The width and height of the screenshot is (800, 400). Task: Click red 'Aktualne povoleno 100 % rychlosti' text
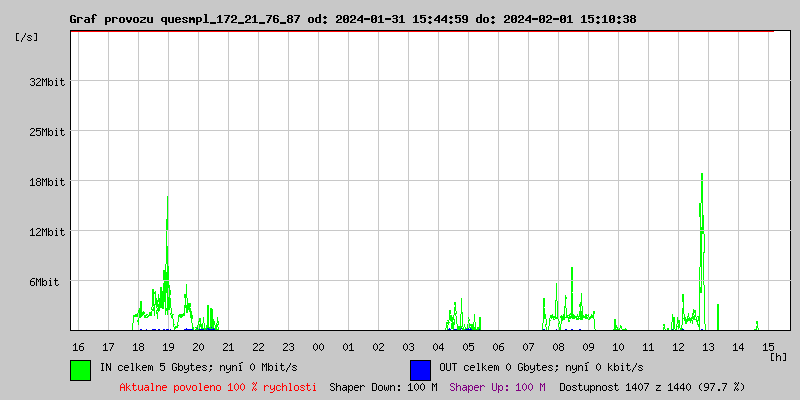(218, 386)
